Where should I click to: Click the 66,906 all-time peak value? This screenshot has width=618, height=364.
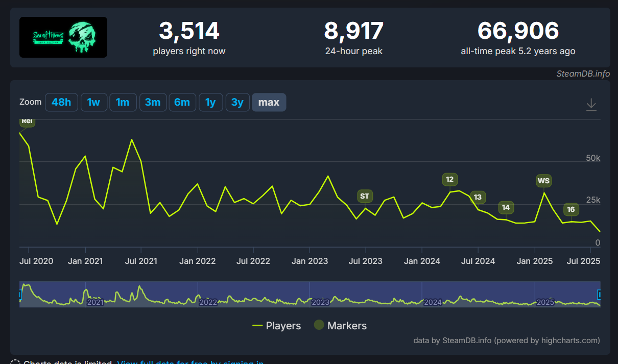click(518, 31)
